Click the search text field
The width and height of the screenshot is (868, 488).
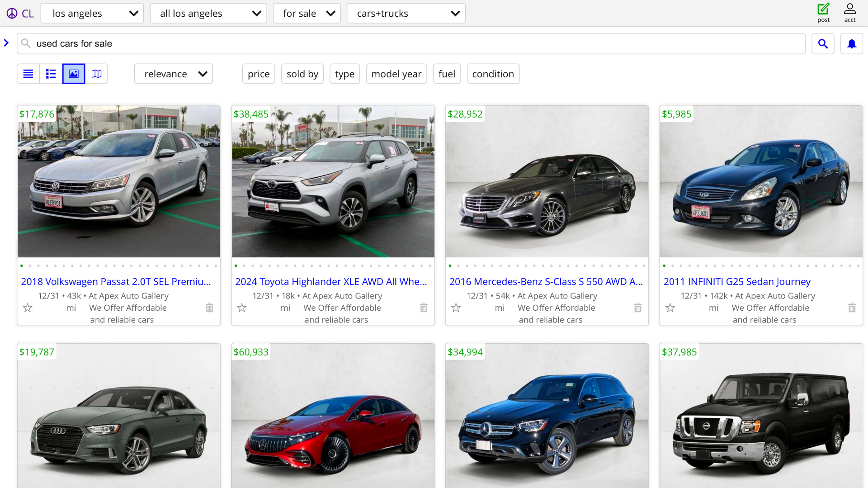407,44
